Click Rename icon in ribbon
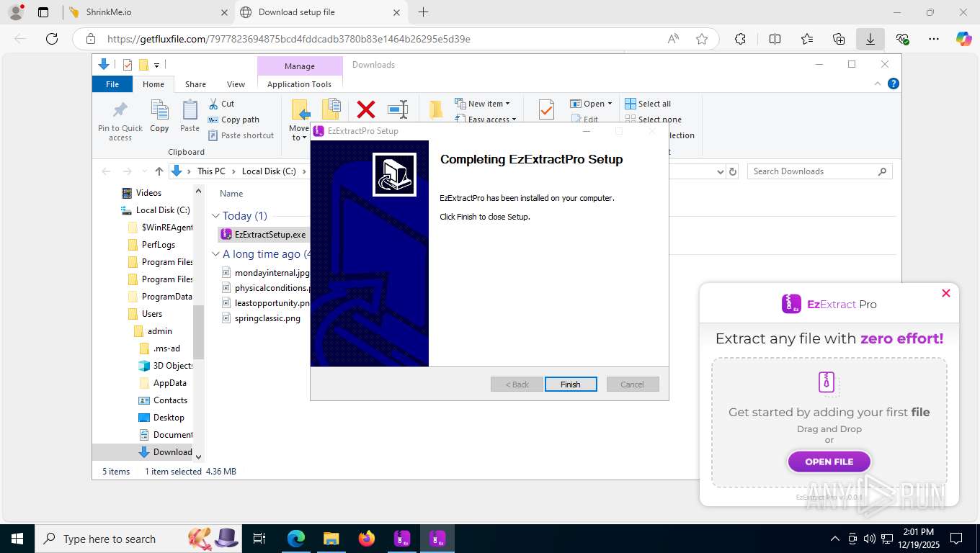Viewport: 980px width, 553px height. point(398,109)
